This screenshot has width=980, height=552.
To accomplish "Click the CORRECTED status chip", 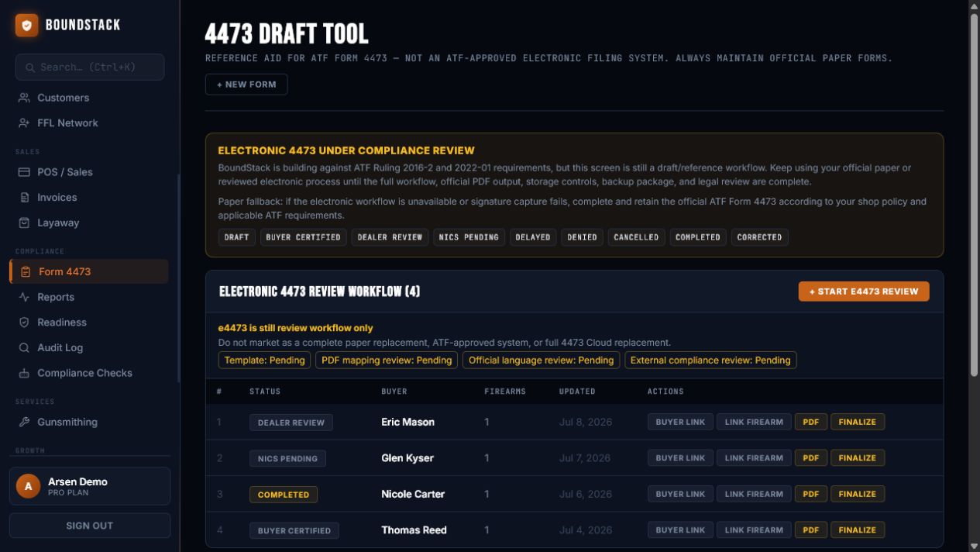I will 760,237.
